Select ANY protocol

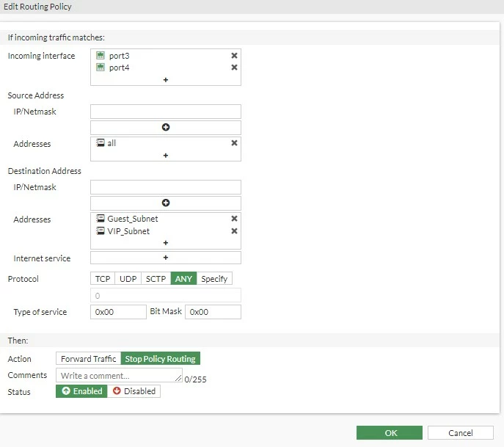183,279
